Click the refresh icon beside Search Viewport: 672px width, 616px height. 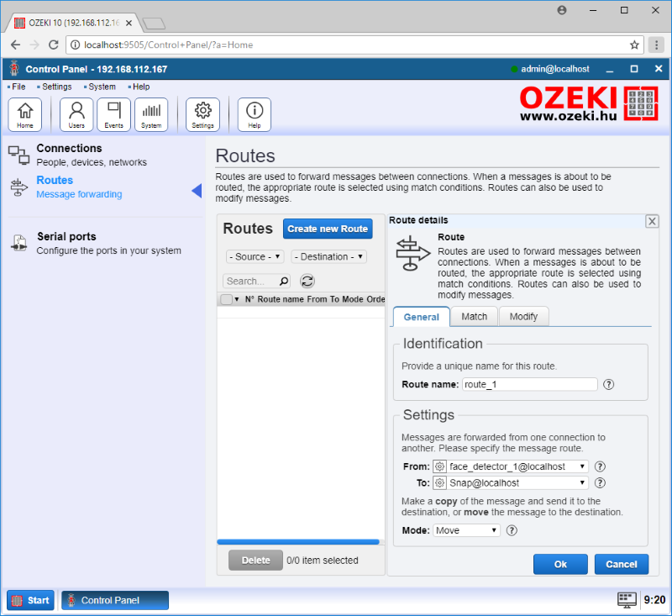(307, 282)
